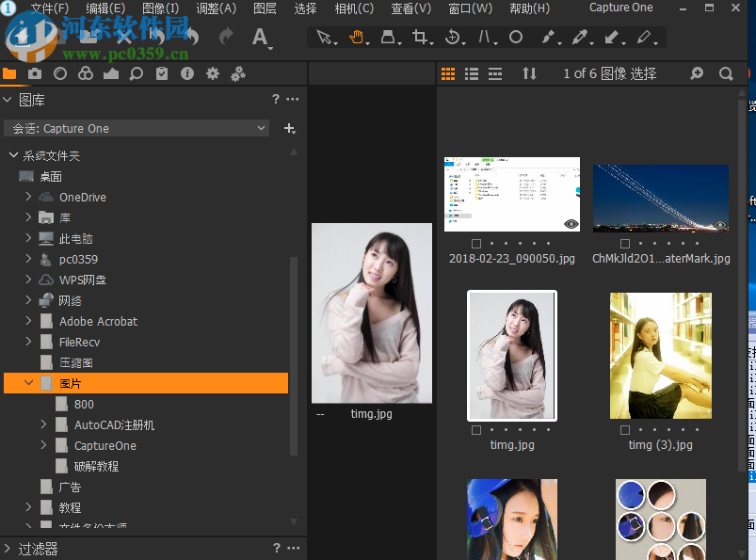Mark the checkbox below timg (3).jpg
Screen dimensions: 756x560
coord(624,428)
